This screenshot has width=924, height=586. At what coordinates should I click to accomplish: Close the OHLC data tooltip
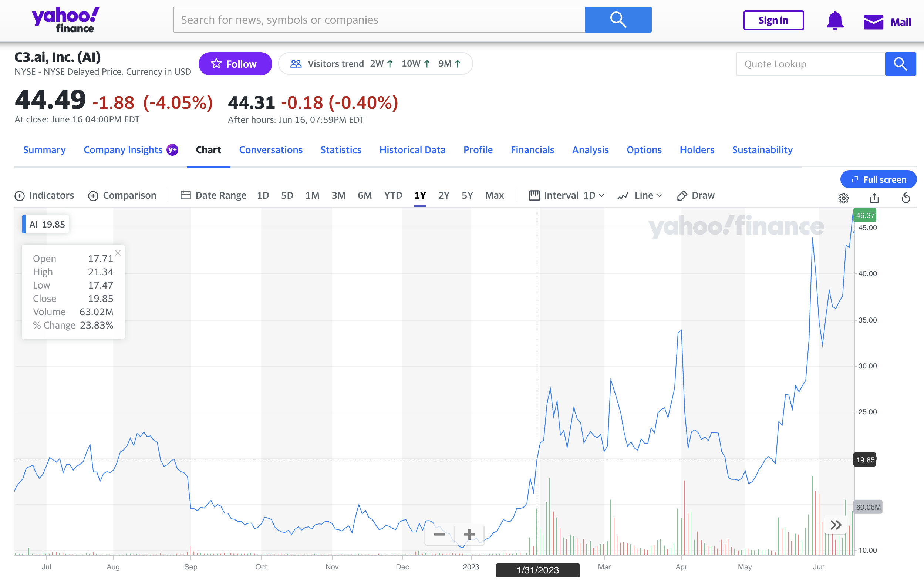coord(118,253)
